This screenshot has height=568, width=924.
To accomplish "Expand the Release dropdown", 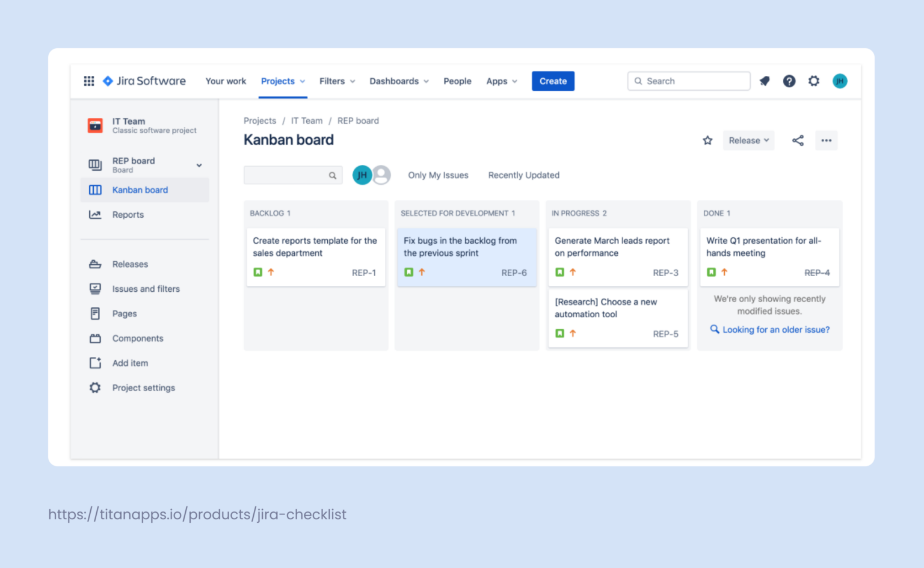I will click(748, 140).
